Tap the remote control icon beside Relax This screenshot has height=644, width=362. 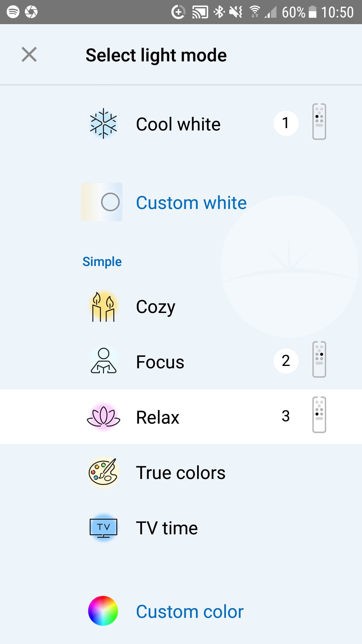(318, 415)
